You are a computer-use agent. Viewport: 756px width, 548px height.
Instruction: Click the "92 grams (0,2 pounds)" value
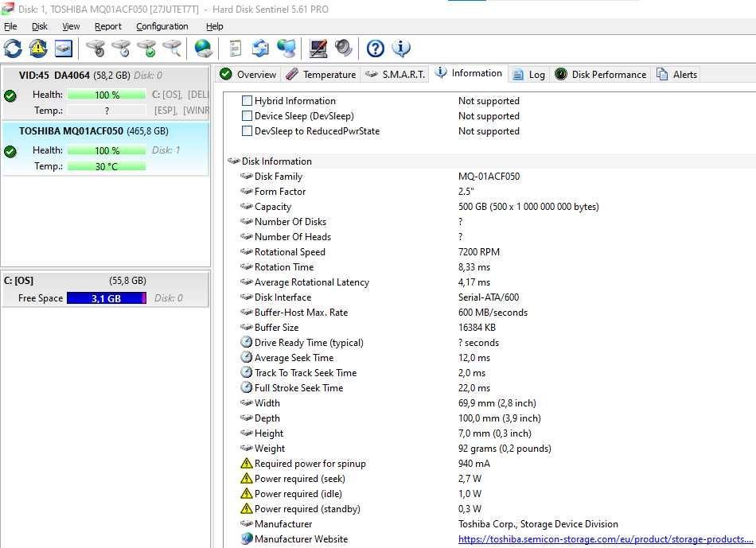click(505, 449)
